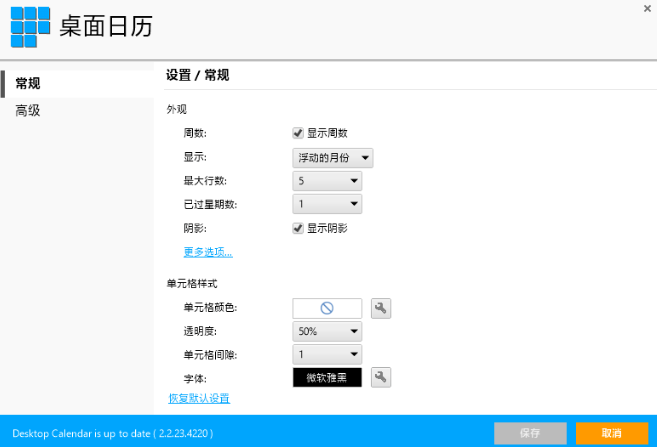This screenshot has height=447, width=657.
Task: Click the wrench icon beside font setting
Action: (381, 377)
